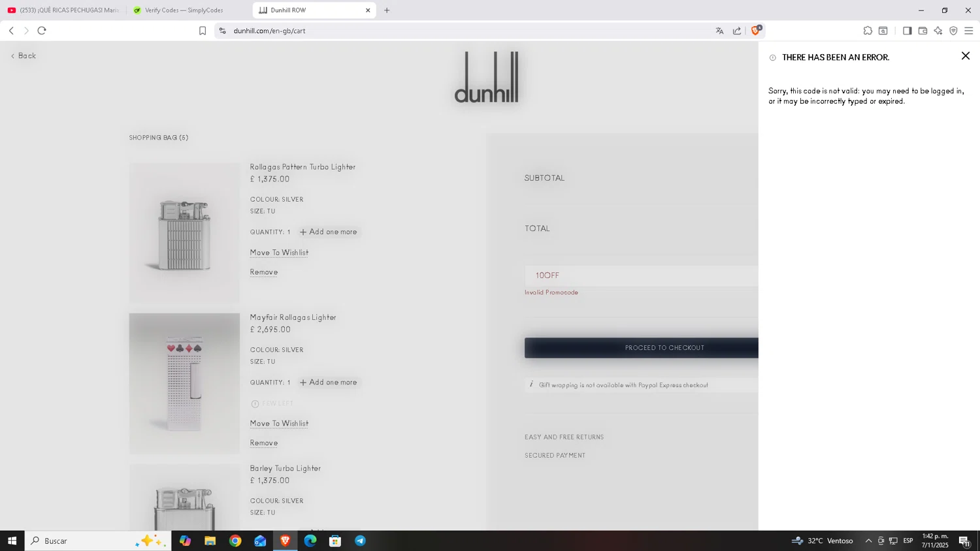
Task: Click the dunhill logo
Action: pos(487,77)
